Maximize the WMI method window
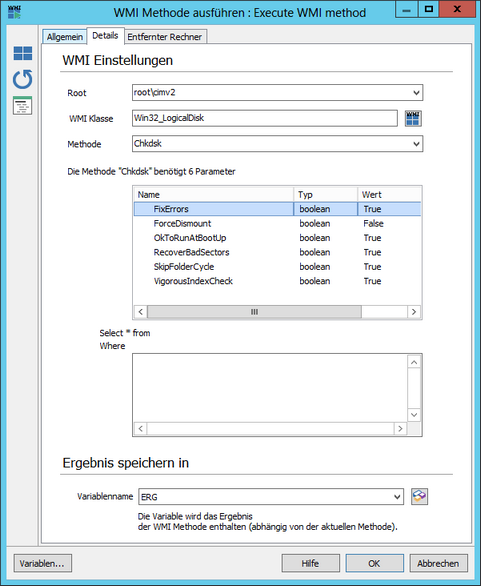 click(x=429, y=10)
